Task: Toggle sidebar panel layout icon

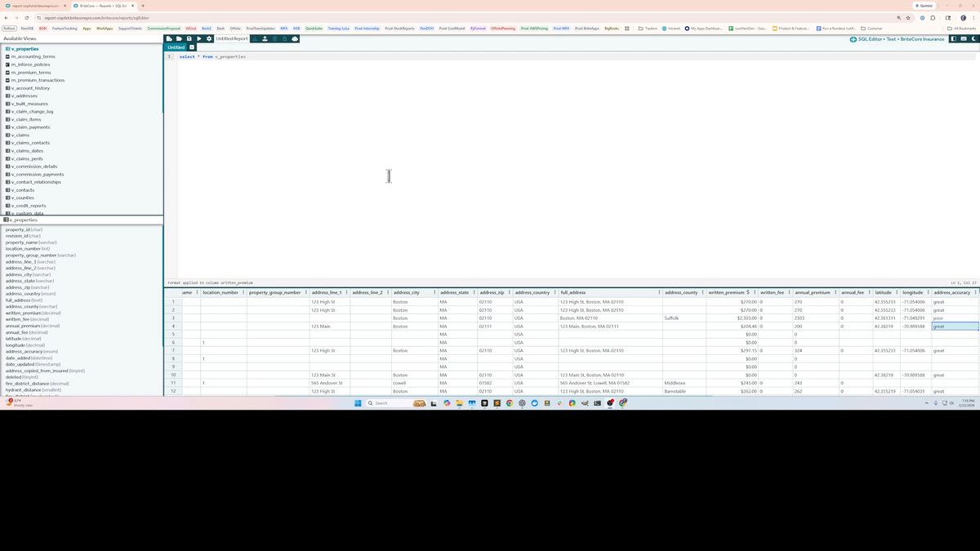Action: pos(953,38)
